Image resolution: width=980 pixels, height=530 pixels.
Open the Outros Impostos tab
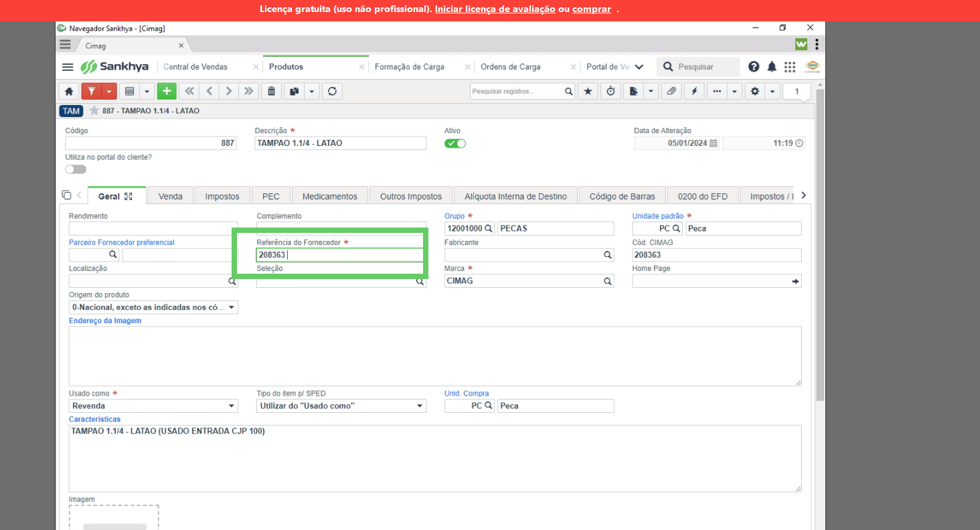click(x=411, y=196)
